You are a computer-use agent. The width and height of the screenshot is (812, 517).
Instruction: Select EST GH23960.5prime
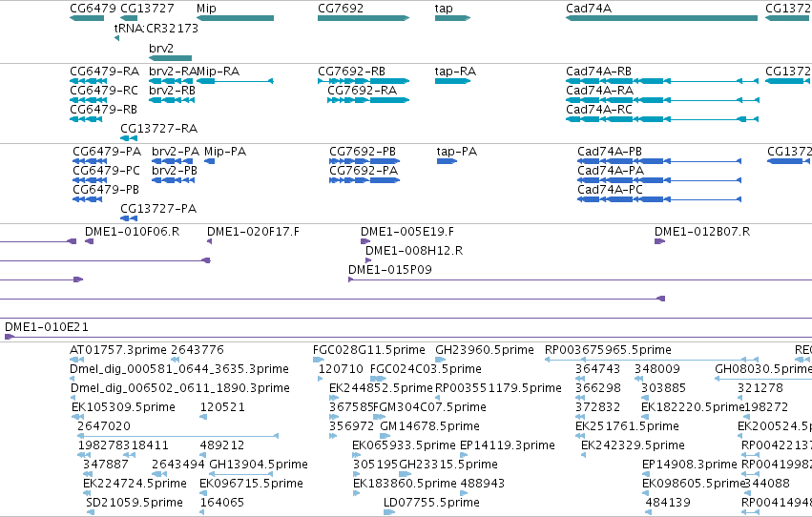(440, 360)
